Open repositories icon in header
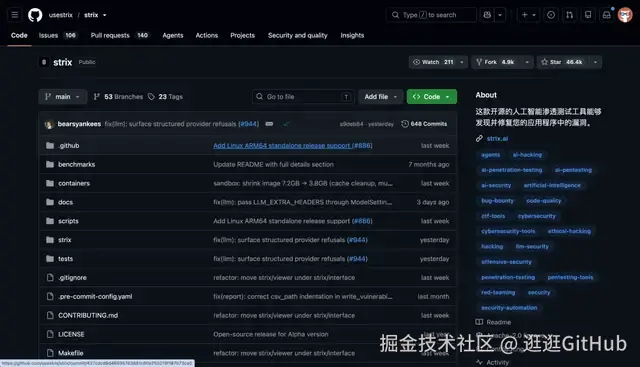 click(x=588, y=15)
